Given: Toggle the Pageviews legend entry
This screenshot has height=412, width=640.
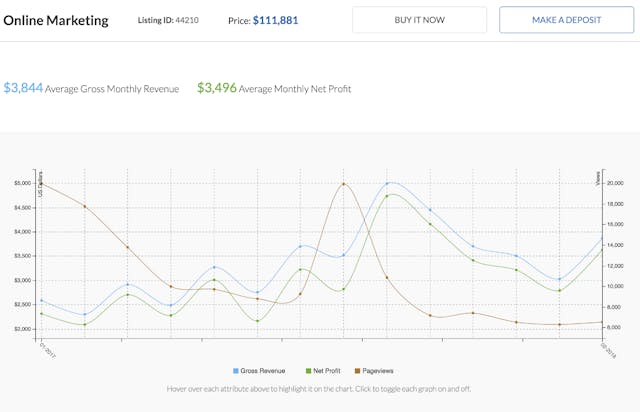Looking at the screenshot, I should point(374,371).
